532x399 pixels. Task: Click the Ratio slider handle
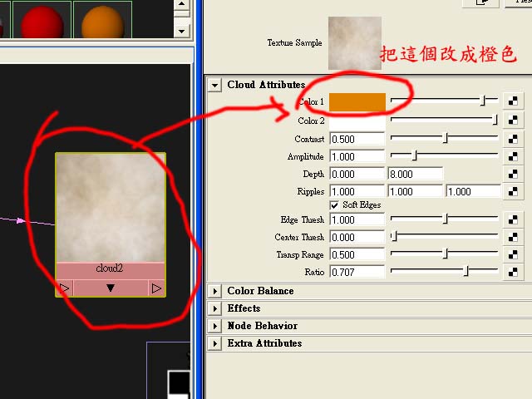[466, 271]
